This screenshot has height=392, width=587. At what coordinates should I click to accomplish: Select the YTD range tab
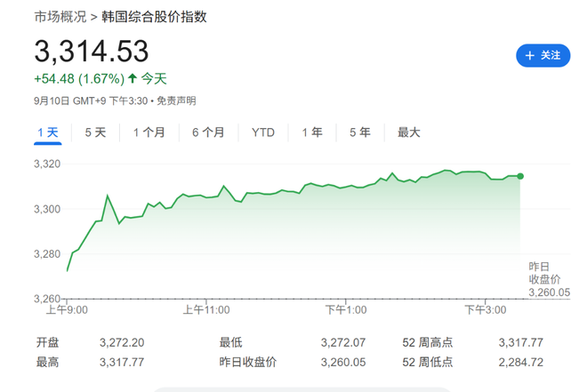pos(263,132)
